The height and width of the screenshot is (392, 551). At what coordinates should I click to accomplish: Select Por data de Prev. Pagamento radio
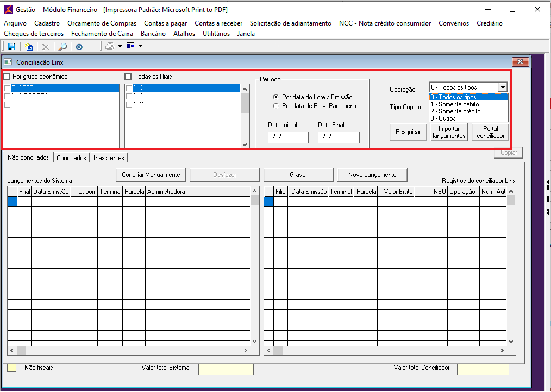[x=275, y=106]
